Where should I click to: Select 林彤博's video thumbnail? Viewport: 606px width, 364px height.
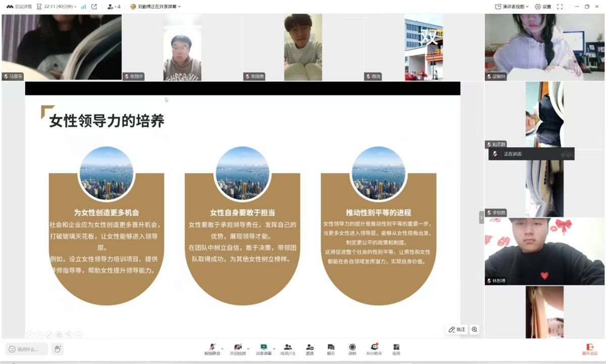click(544, 251)
